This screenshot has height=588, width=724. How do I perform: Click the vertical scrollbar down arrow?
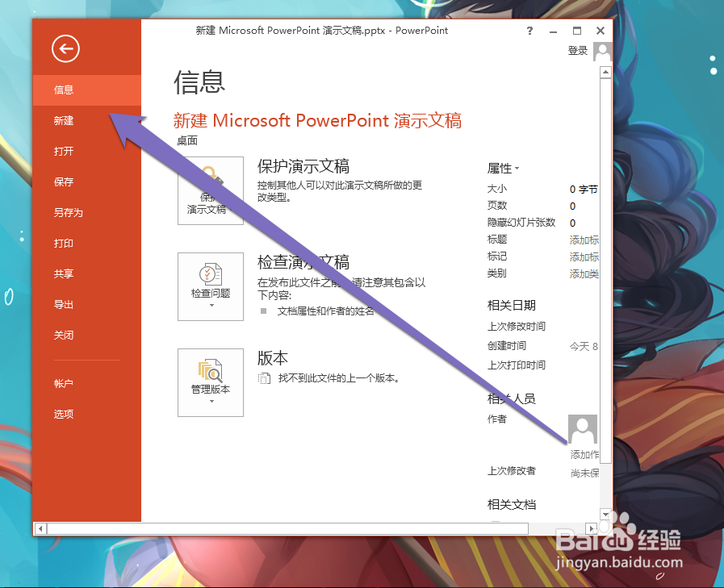click(x=605, y=514)
